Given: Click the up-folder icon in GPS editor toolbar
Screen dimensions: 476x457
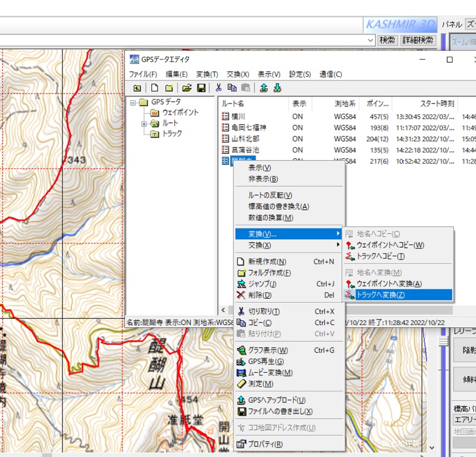Looking at the screenshot, I should point(137,88).
